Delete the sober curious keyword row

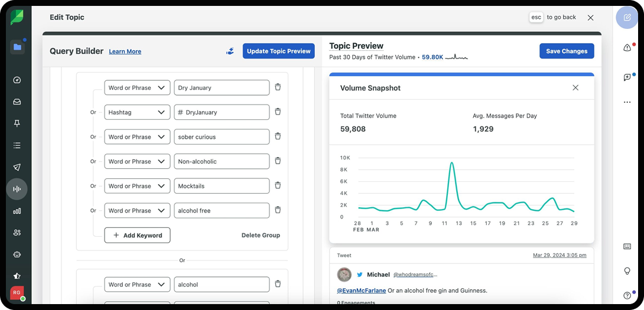(x=278, y=137)
